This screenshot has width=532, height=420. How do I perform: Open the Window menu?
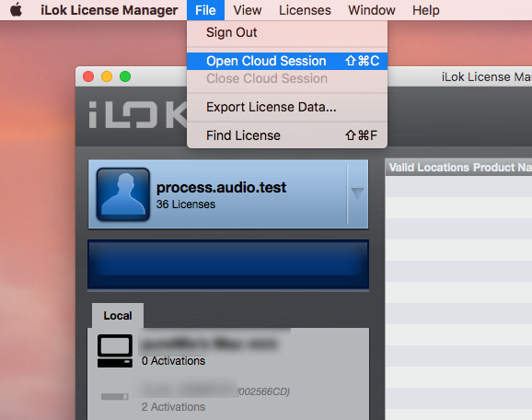(372, 10)
